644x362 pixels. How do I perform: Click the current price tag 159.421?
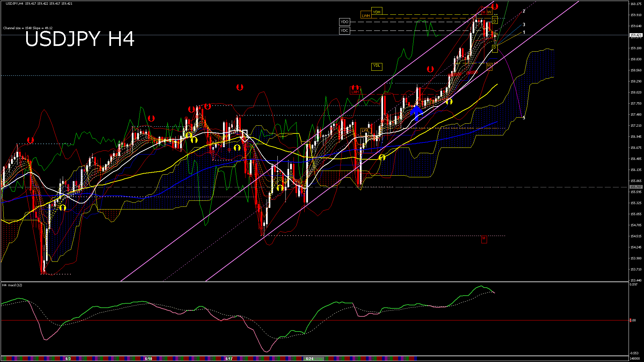pos(636,35)
